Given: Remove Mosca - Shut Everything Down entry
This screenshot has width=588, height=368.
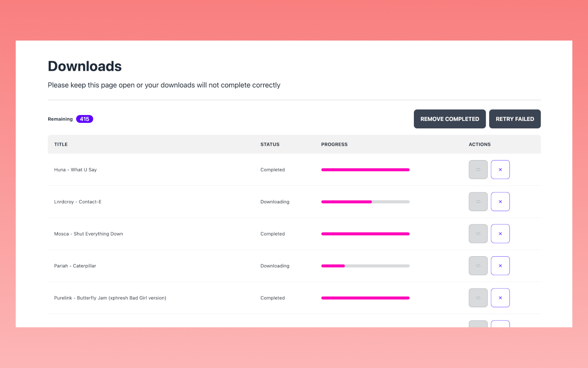Looking at the screenshot, I should coord(500,234).
